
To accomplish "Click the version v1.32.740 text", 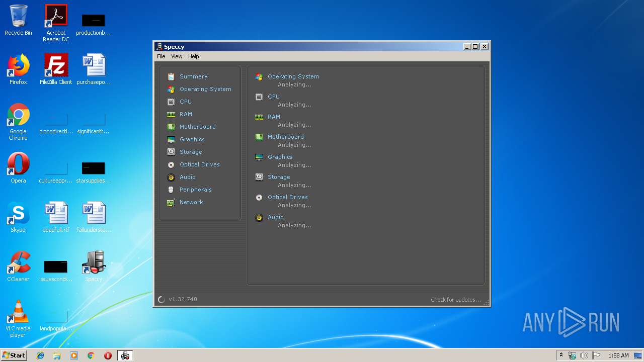I will click(x=183, y=299).
